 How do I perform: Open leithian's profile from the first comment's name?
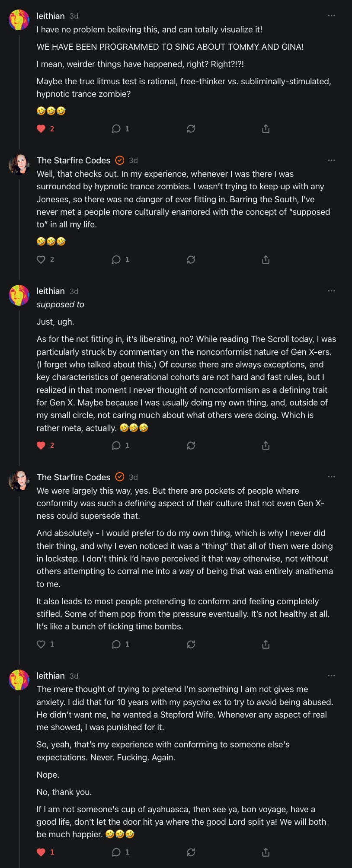tap(51, 16)
